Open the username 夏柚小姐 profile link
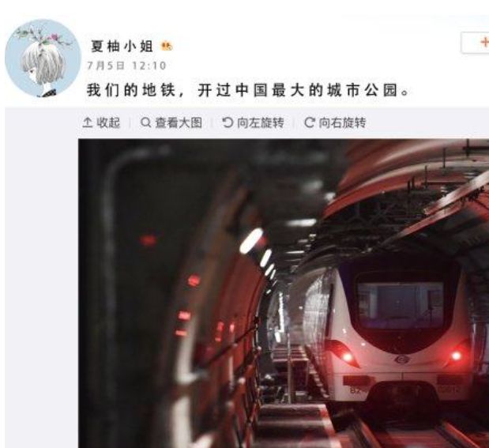The height and width of the screenshot is (448, 489). 122,47
